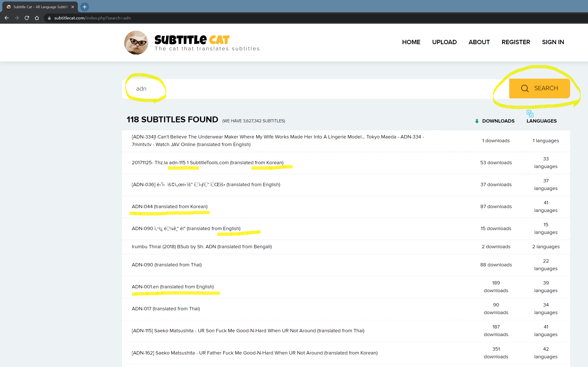Close the Subtitle Cat tab
The image size is (588, 367).
pyautogui.click(x=73, y=7)
